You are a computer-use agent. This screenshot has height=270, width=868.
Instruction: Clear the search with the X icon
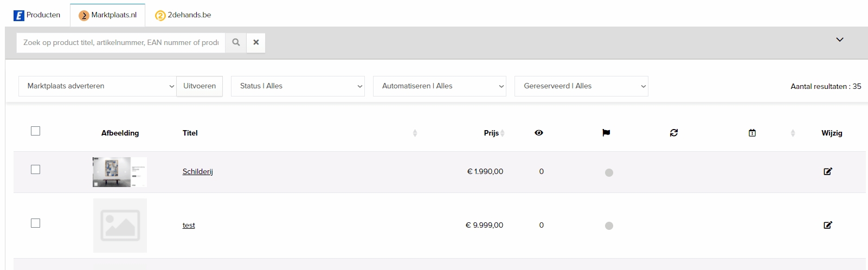click(x=256, y=42)
